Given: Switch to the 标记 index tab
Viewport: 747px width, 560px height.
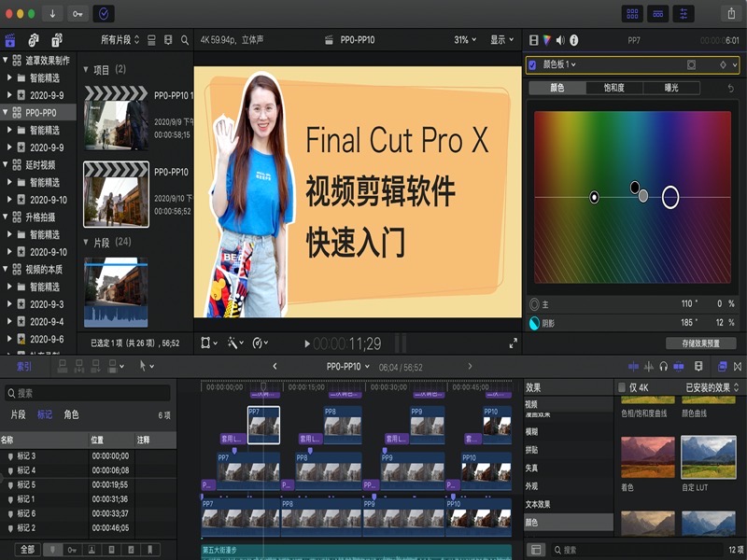Looking at the screenshot, I should coord(45,414).
